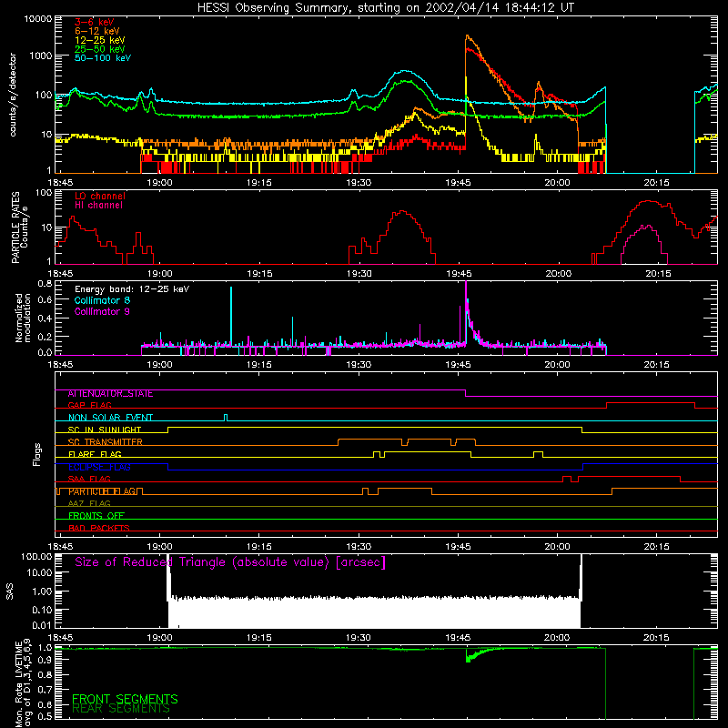Click the HI channel legend label

(x=98, y=206)
